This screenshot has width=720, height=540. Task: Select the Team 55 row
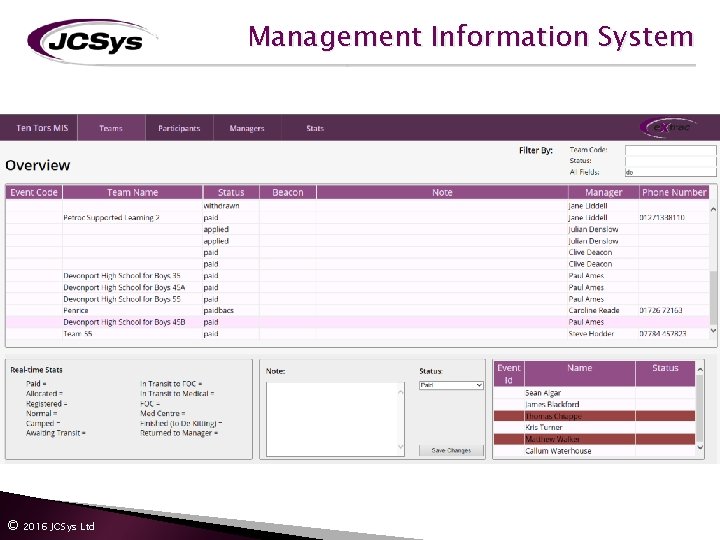[357, 334]
